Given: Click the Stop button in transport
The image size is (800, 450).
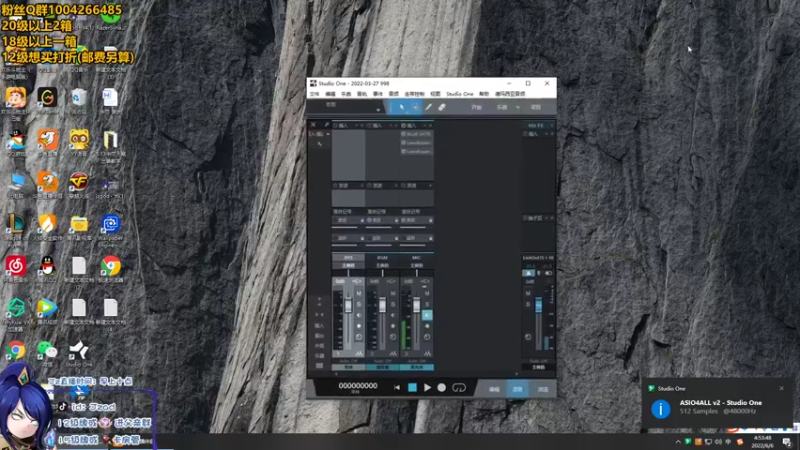Looking at the screenshot, I should 412,388.
